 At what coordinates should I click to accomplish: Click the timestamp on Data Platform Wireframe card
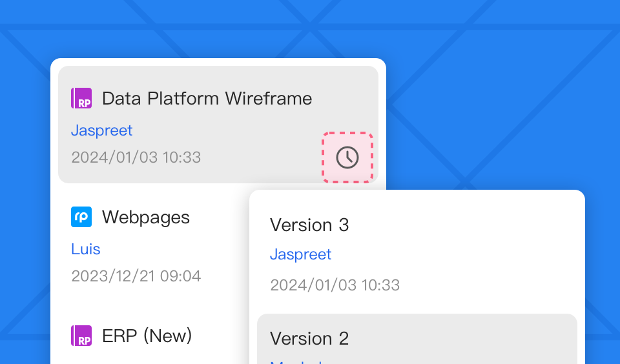coord(136,157)
